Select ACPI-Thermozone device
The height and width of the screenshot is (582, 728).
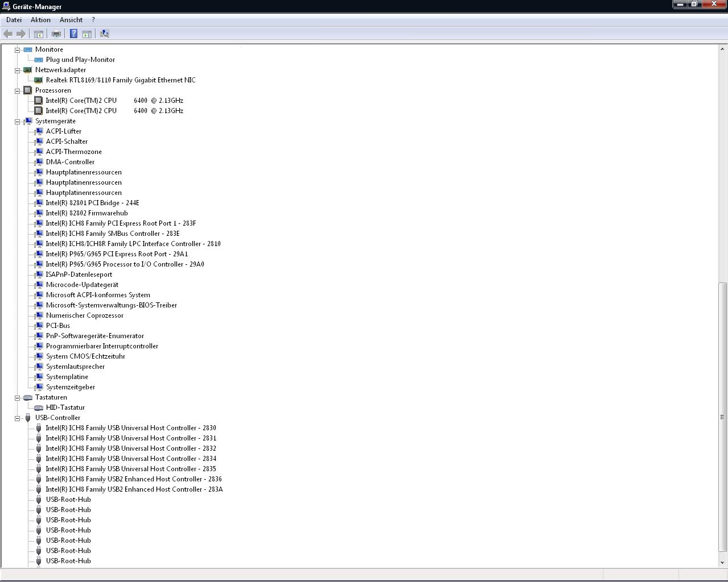point(74,152)
